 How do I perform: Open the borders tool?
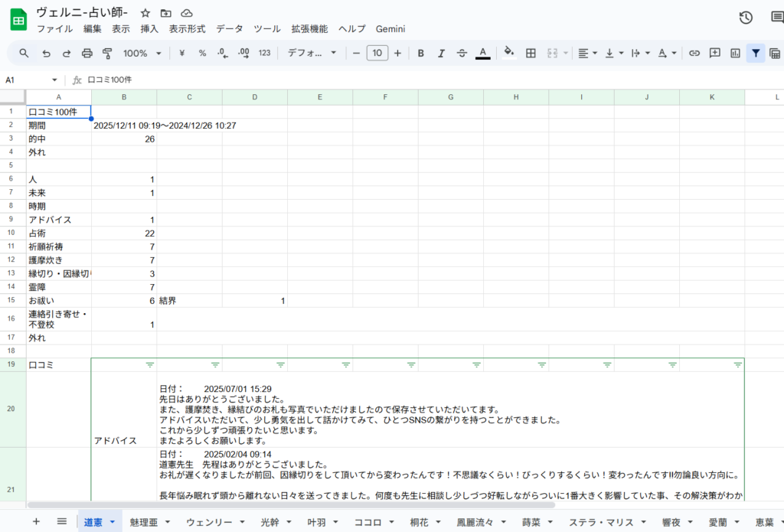(x=531, y=54)
